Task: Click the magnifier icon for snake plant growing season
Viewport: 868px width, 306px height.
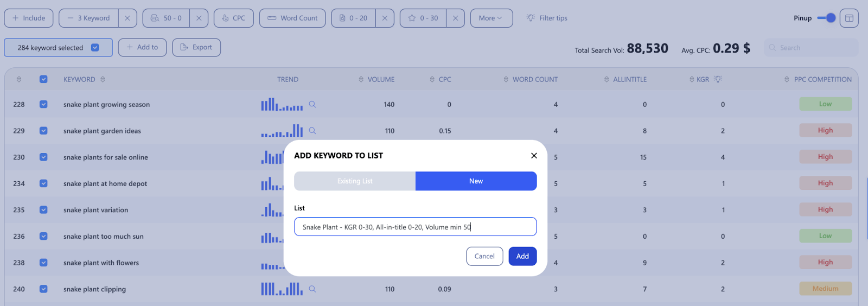Action: coord(312,104)
